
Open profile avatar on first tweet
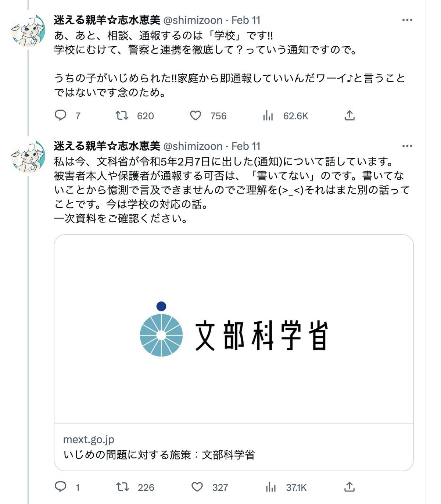pos(28,31)
